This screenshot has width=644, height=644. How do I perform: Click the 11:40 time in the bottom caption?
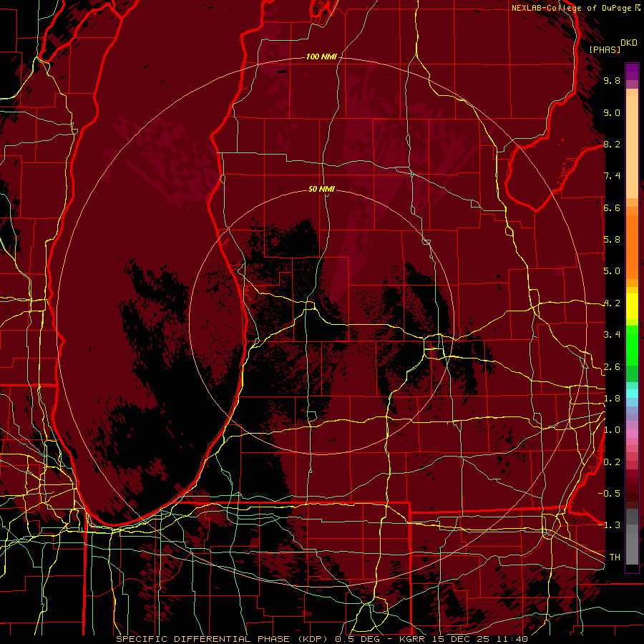click(514, 639)
